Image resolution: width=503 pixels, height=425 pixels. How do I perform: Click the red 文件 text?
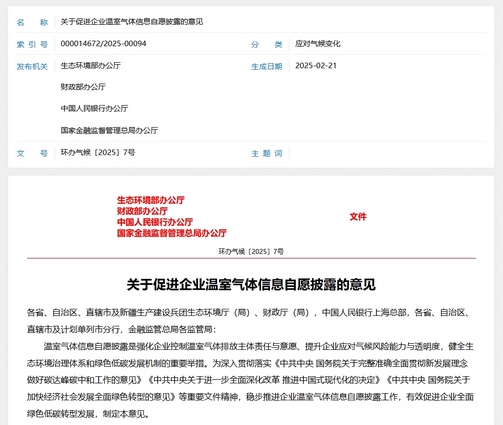point(358,217)
